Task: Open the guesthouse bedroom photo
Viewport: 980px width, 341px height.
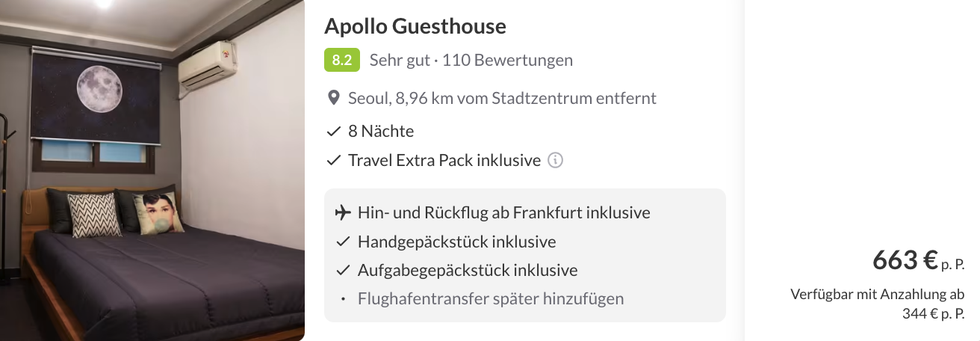Action: (x=152, y=170)
